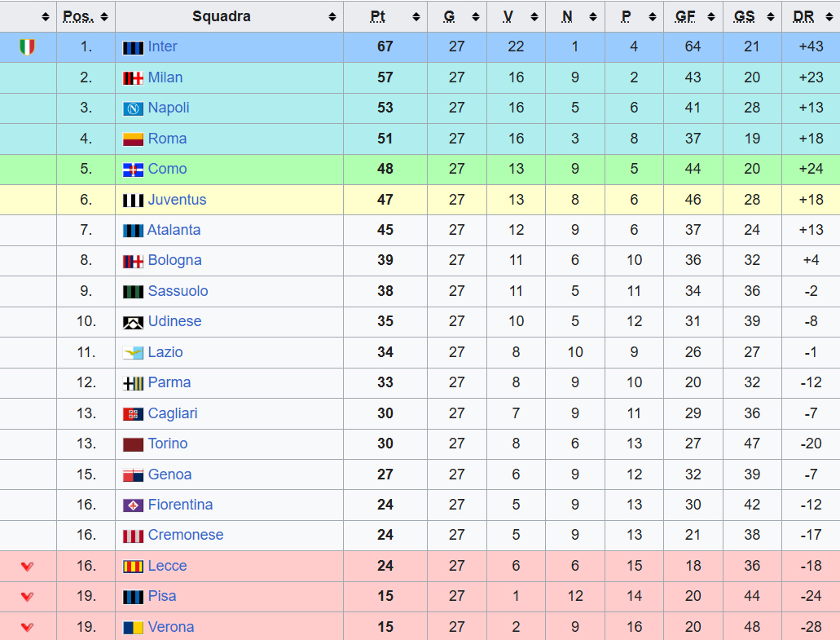Follow the Bologna link
Image resolution: width=840 pixels, height=640 pixels.
pos(174,260)
